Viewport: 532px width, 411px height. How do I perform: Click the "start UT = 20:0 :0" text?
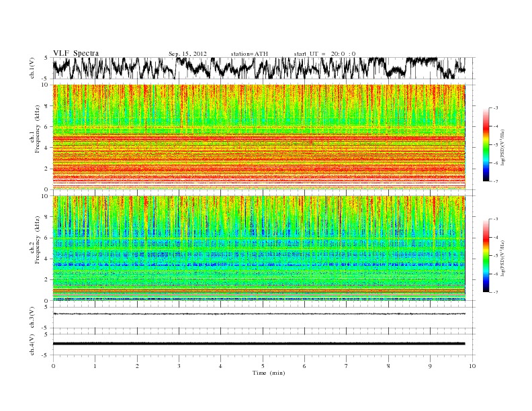(x=324, y=54)
